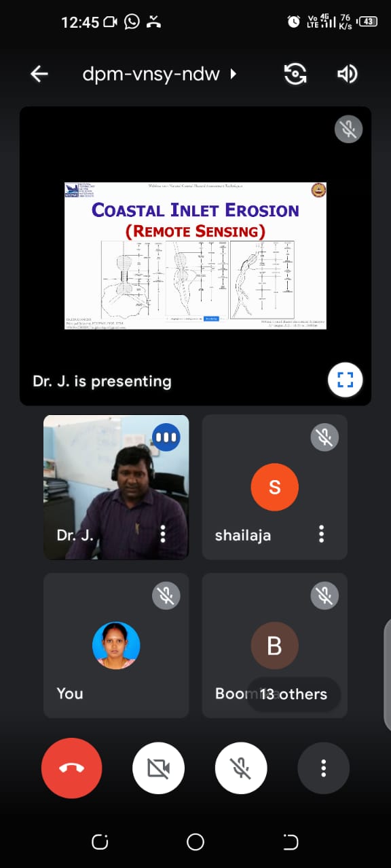
Task: Expand meeting details arrow beside dpm-vnsy-ndw
Action: 234,73
